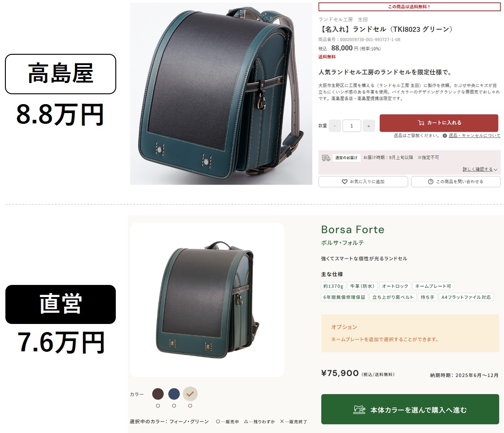This screenshot has height=433, width=504.
Task: Decrease quantity with the minus button
Action: [x=335, y=126]
